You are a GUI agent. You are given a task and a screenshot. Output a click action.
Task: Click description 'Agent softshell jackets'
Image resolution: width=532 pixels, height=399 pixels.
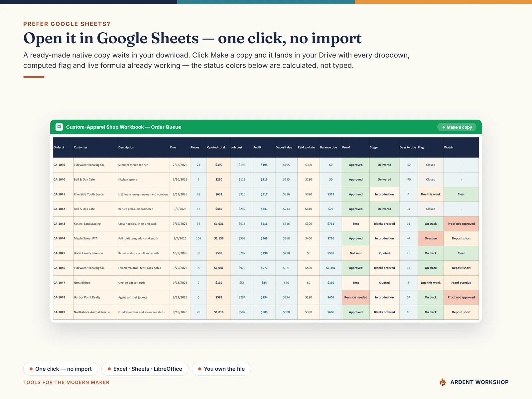144,298
